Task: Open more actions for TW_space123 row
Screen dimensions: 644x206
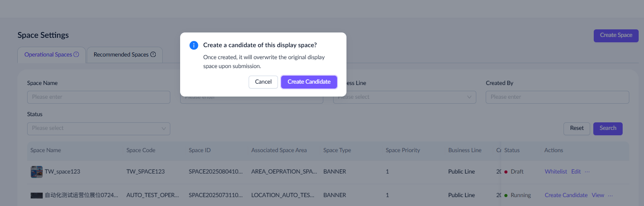Action: [587, 172]
